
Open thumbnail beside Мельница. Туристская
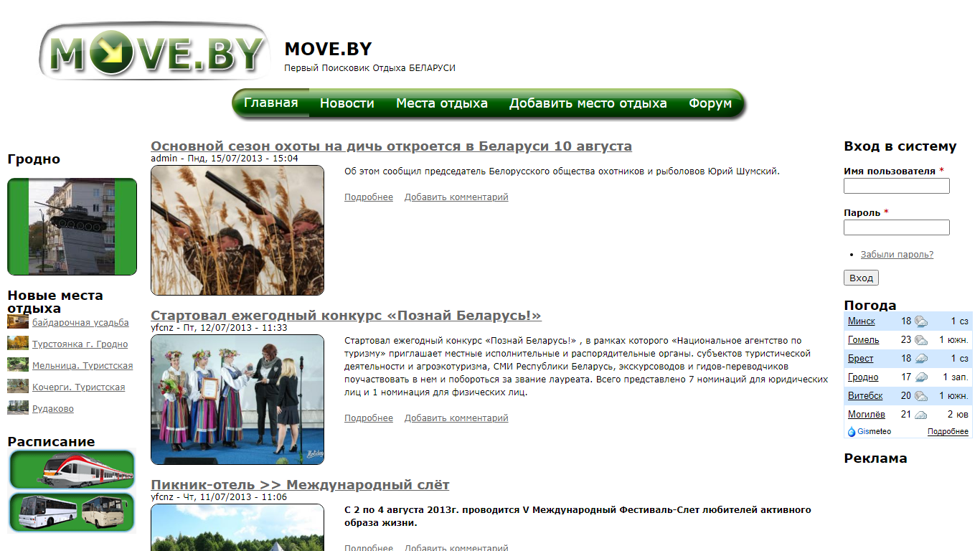(18, 364)
